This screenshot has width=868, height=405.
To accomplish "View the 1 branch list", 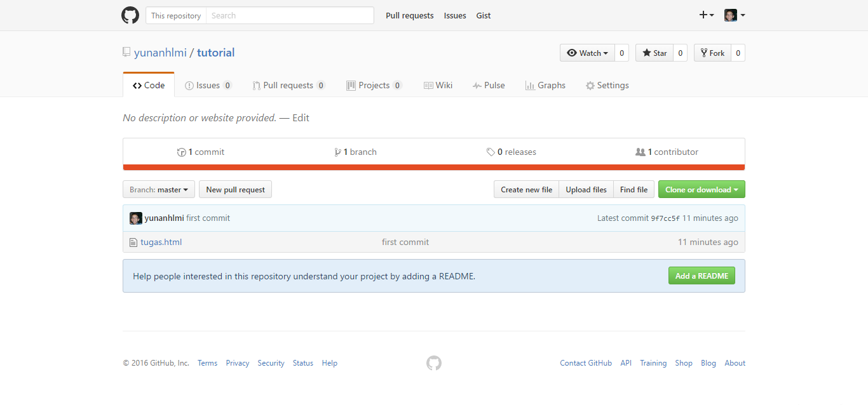I will point(355,152).
